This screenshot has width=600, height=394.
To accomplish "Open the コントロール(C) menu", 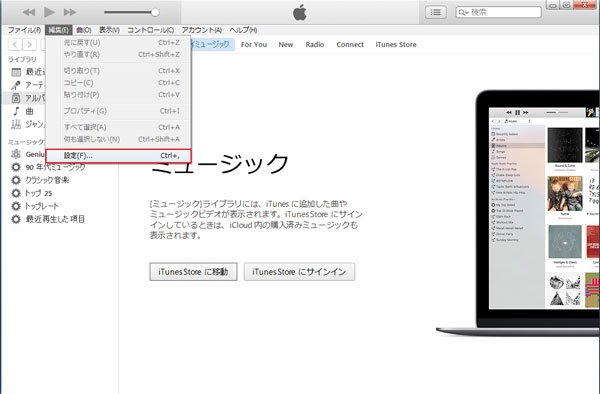I will pos(151,30).
